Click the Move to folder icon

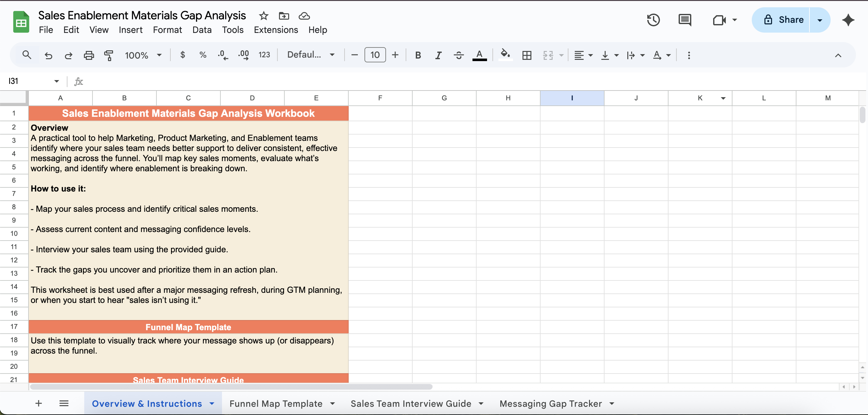284,16
